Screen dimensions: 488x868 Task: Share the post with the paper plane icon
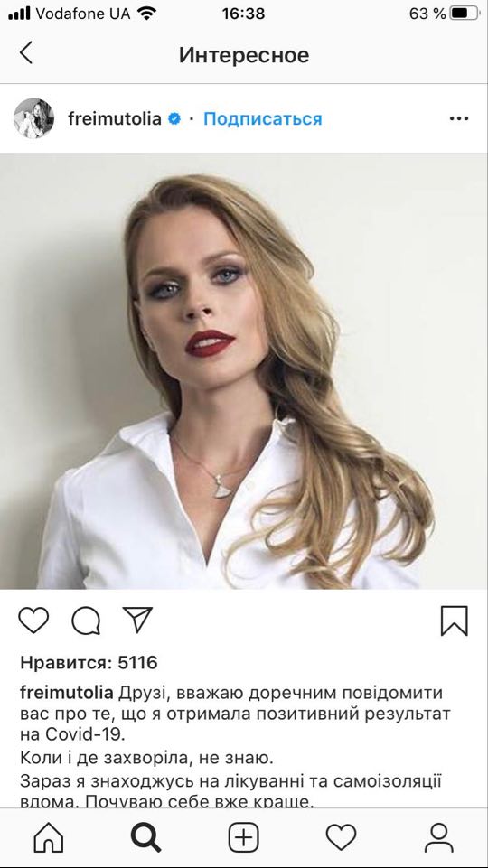(137, 620)
